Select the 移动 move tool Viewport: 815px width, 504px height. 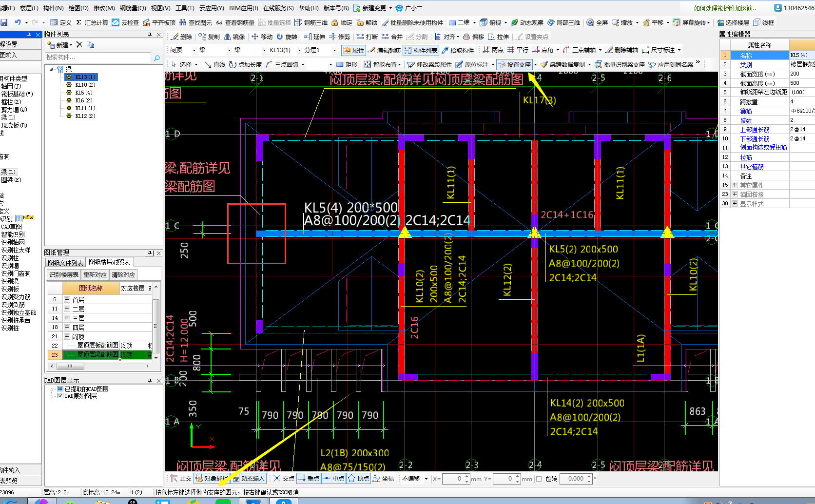(x=262, y=37)
